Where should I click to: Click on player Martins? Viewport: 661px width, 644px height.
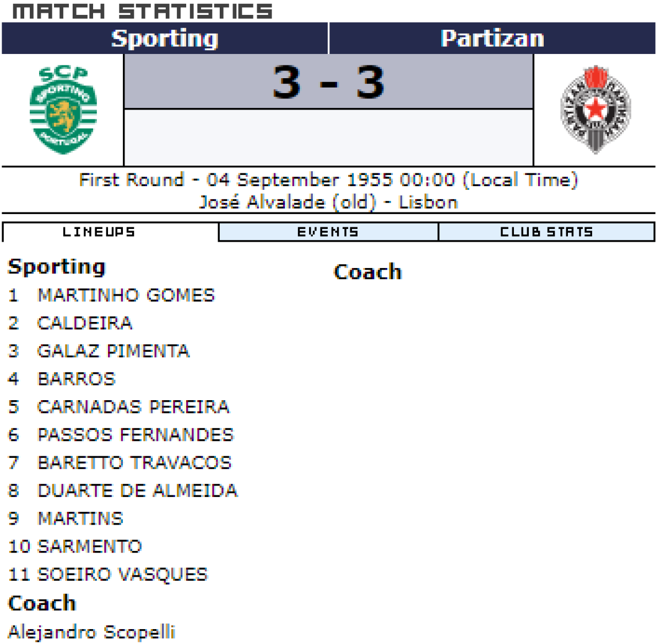point(80,519)
